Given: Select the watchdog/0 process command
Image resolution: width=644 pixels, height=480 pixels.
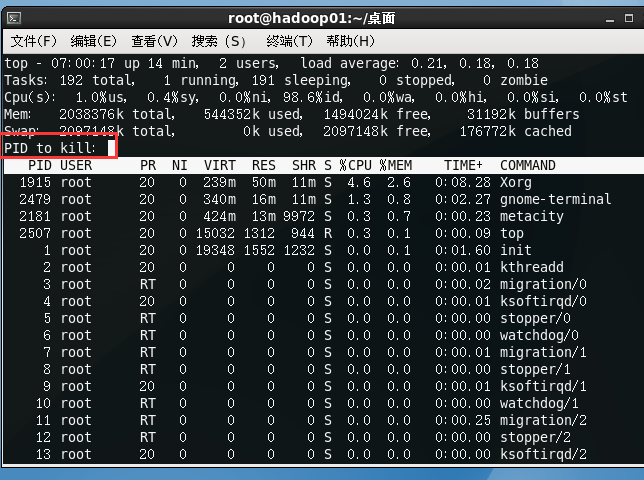Looking at the screenshot, I should pos(539,335).
